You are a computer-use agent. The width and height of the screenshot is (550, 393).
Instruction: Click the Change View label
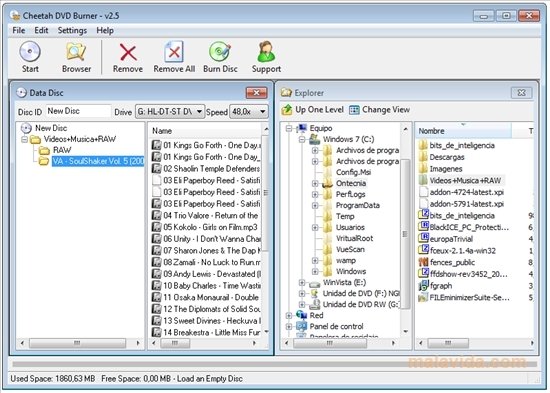click(x=386, y=110)
